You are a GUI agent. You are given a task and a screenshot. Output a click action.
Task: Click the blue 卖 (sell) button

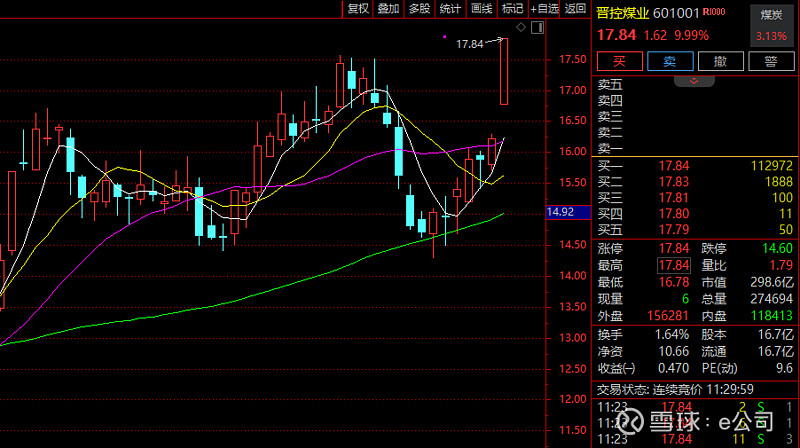tap(669, 62)
